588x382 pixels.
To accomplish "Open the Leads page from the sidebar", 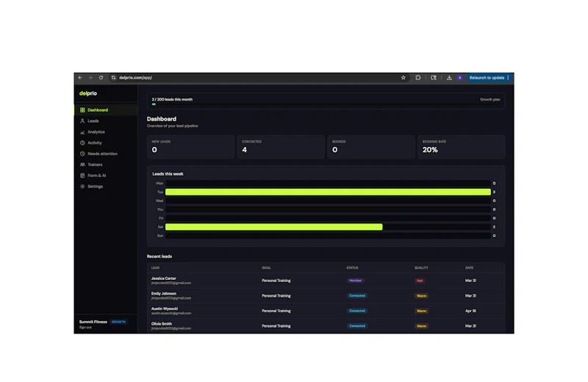I will pos(106,120).
